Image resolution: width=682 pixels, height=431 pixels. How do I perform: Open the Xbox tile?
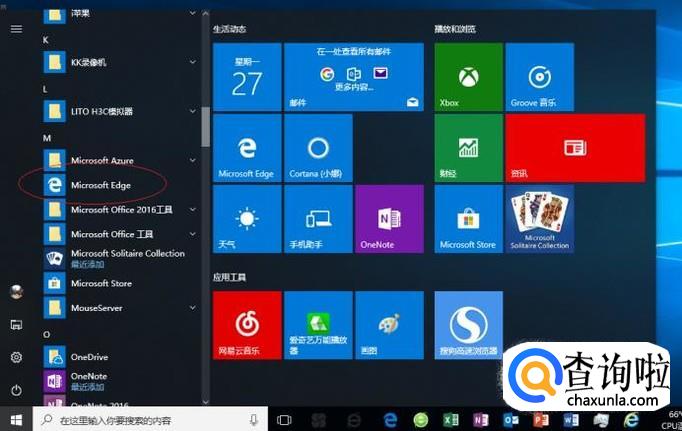pos(467,77)
